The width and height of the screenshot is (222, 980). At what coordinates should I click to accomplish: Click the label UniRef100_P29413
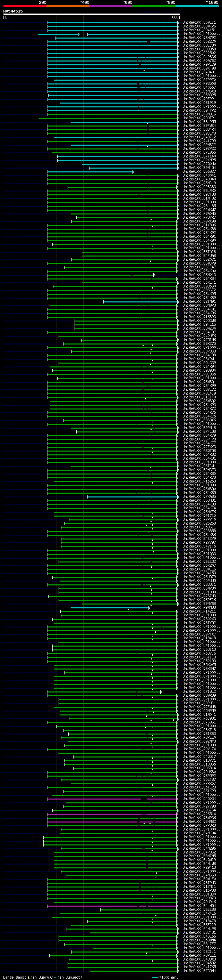(199, 867)
